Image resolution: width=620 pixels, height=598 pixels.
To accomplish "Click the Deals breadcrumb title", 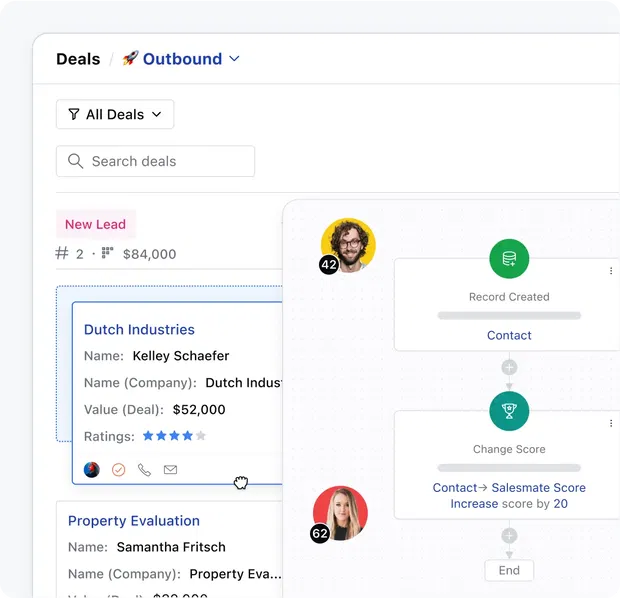I will [x=78, y=59].
